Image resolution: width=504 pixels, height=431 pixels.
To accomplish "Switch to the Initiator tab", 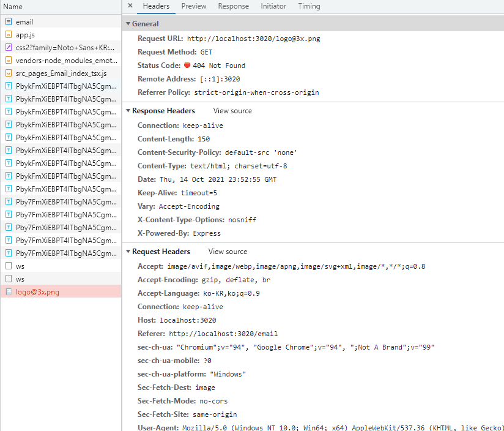I will click(x=273, y=6).
